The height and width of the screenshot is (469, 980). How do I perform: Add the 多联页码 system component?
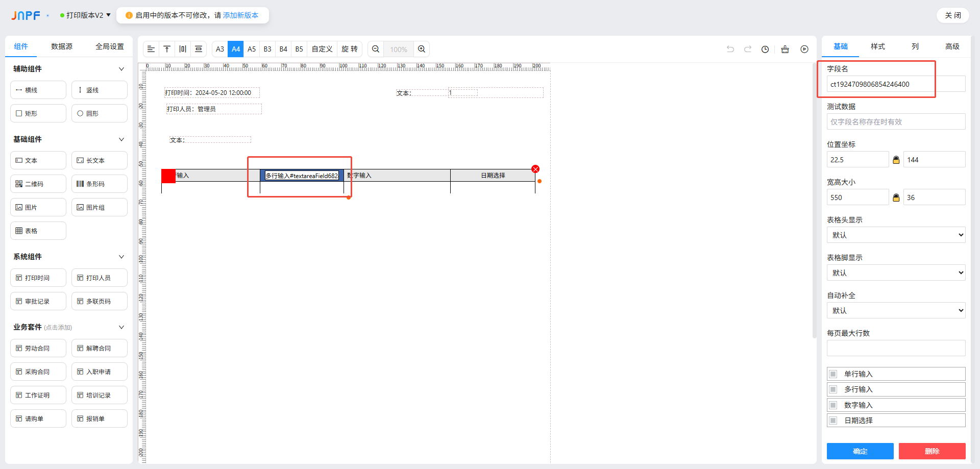point(100,301)
